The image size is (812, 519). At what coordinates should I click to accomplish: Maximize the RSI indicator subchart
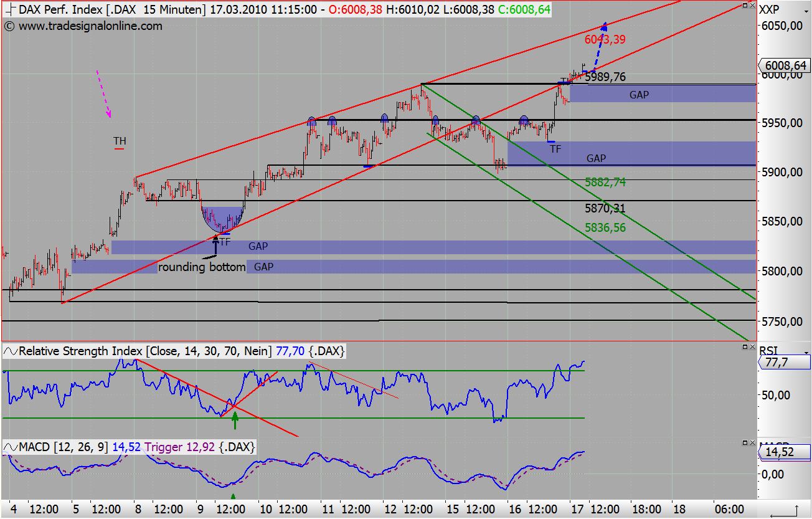click(x=745, y=347)
